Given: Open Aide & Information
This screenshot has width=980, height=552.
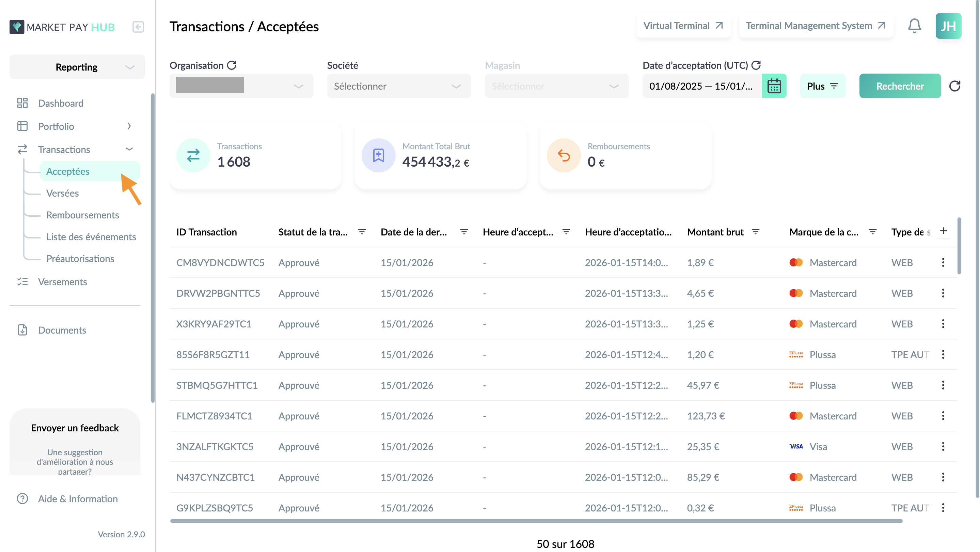Looking at the screenshot, I should pos(78,499).
